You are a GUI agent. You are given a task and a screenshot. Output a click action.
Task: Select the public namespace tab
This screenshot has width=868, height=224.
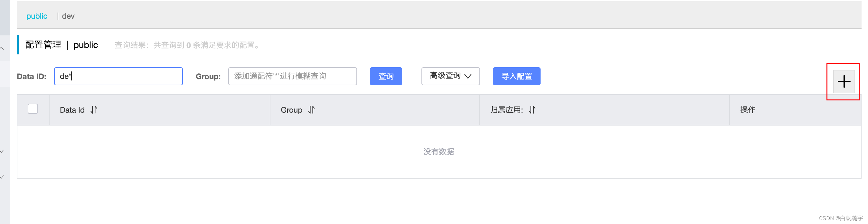tap(37, 16)
